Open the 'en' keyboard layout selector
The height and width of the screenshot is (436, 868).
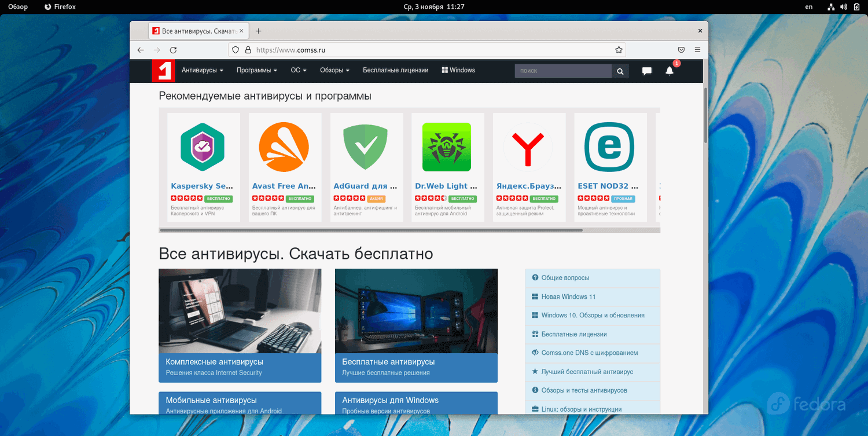[x=809, y=7]
